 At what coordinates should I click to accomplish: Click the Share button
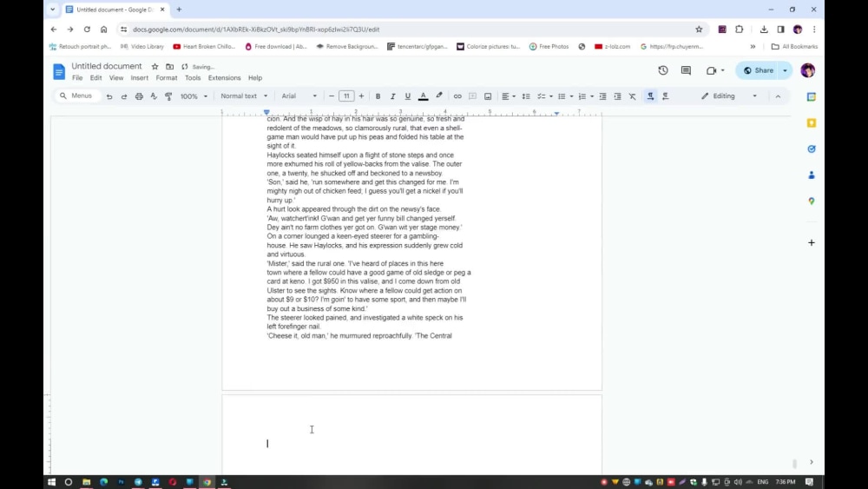pyautogui.click(x=758, y=70)
